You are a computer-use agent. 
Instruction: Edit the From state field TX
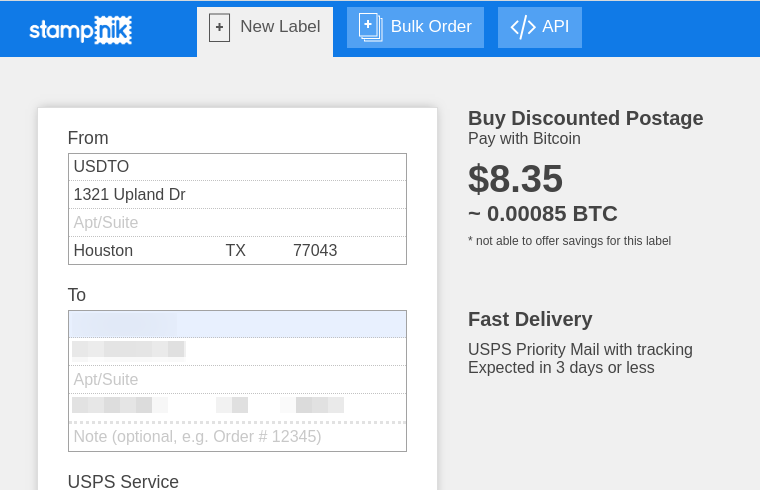click(x=255, y=251)
